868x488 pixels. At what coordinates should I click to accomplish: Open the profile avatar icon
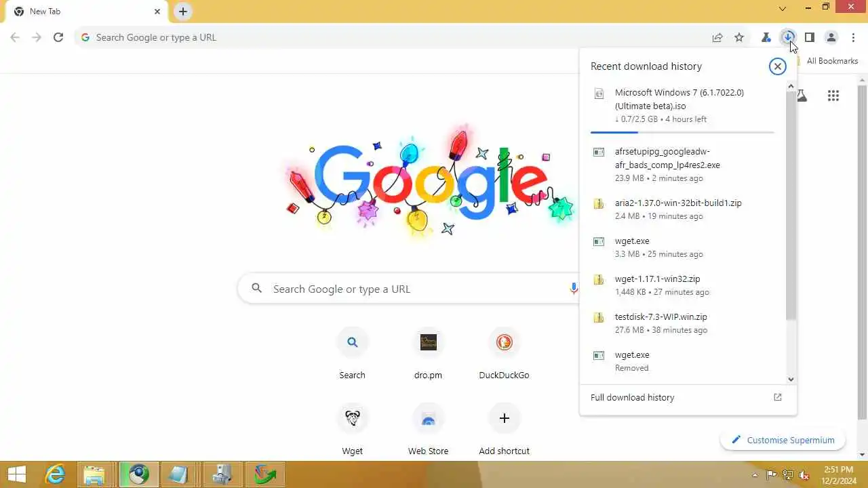[x=831, y=37]
